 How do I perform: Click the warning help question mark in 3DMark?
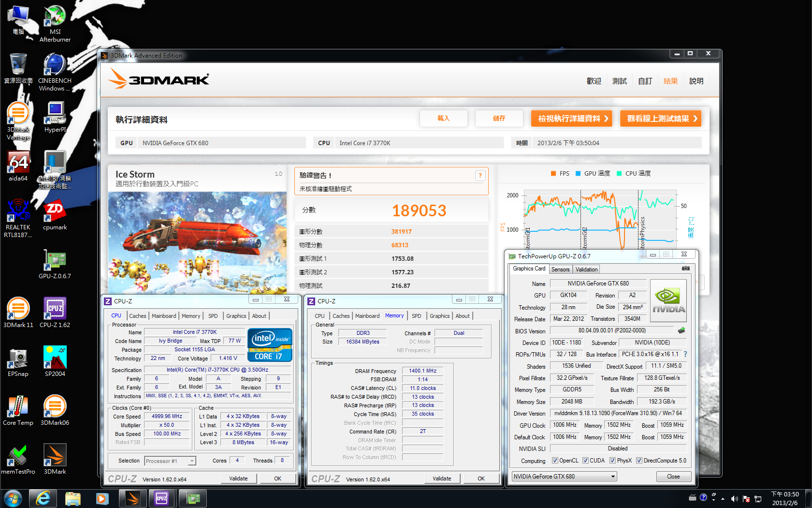[x=480, y=176]
